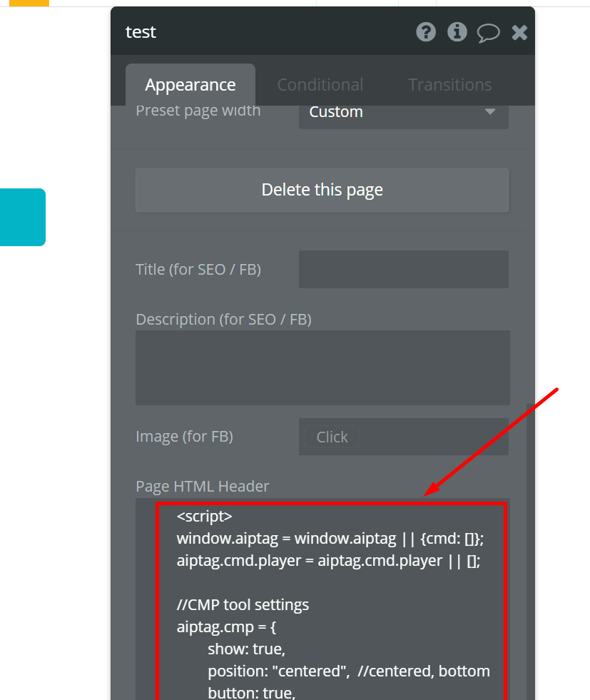Switch to the Conditional tab
This screenshot has width=590, height=700.
pos(320,85)
